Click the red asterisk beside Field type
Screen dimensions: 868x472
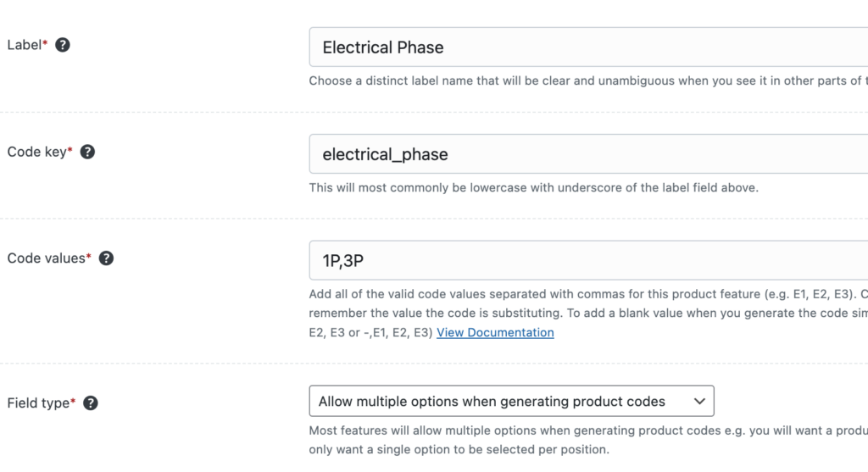pyautogui.click(x=73, y=403)
